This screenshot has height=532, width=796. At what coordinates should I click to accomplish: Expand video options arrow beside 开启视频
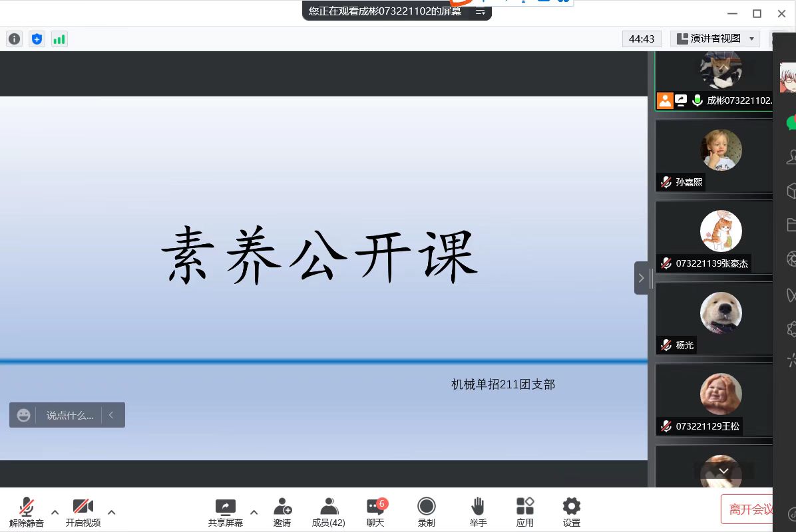112,512
